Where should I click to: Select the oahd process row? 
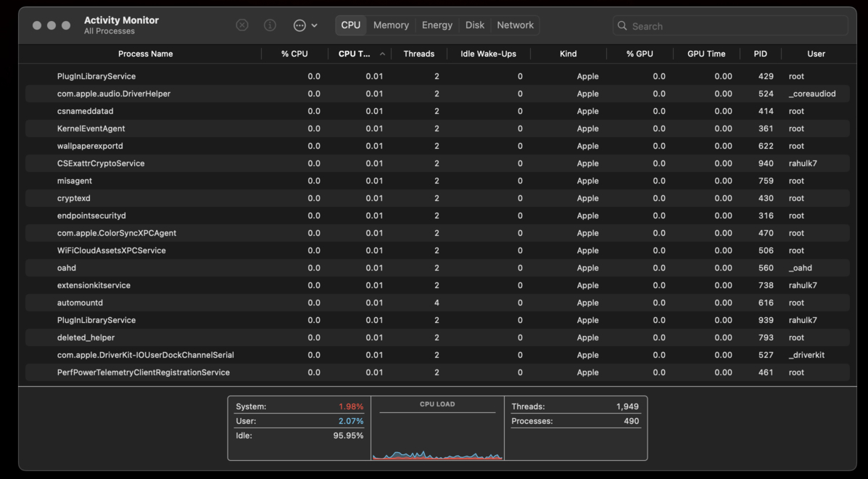437,268
